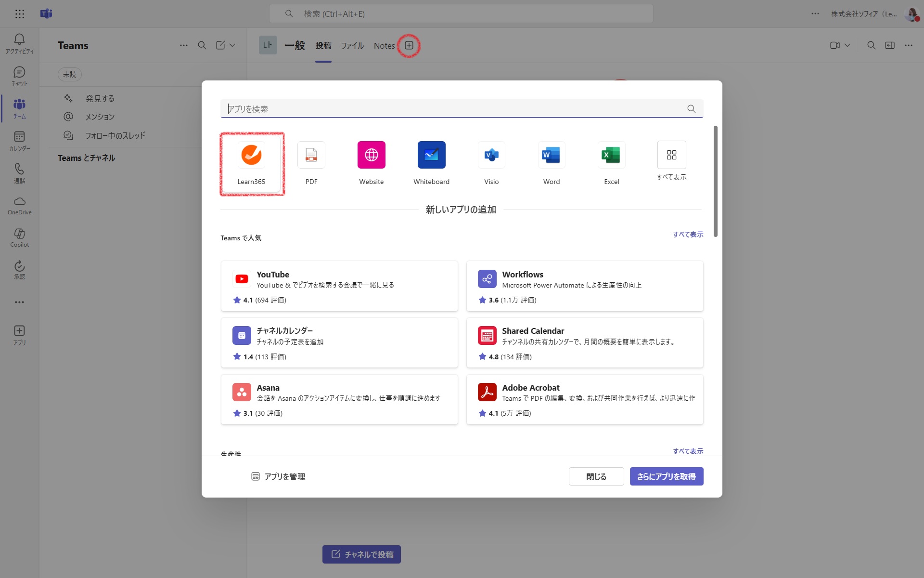Click the user profile avatar

coord(912,14)
